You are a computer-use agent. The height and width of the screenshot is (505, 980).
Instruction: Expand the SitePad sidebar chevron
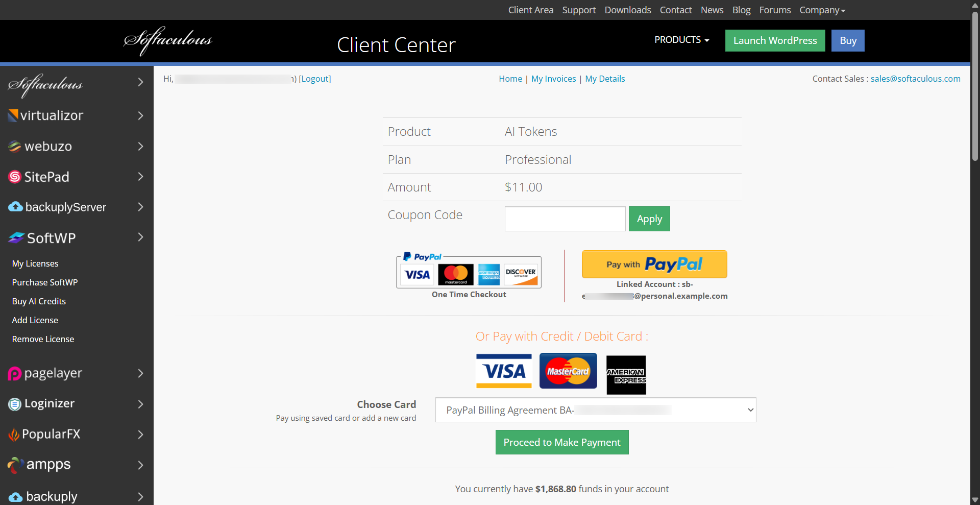click(140, 177)
